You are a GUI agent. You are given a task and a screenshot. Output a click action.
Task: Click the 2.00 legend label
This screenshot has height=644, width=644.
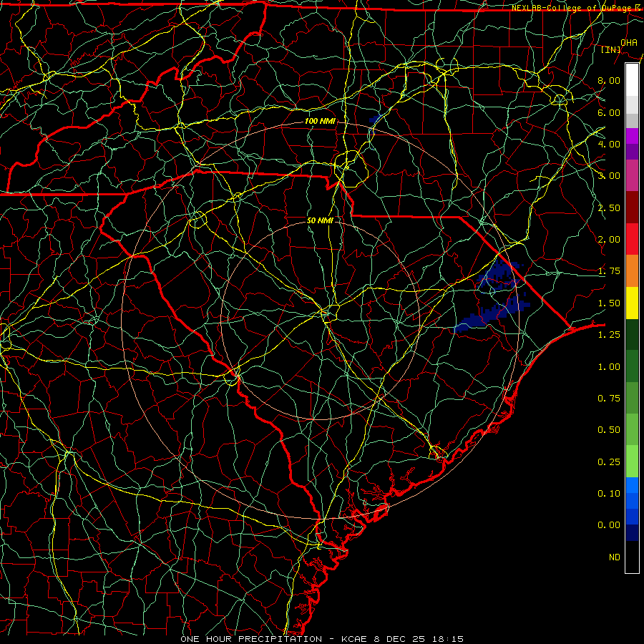[x=609, y=240]
